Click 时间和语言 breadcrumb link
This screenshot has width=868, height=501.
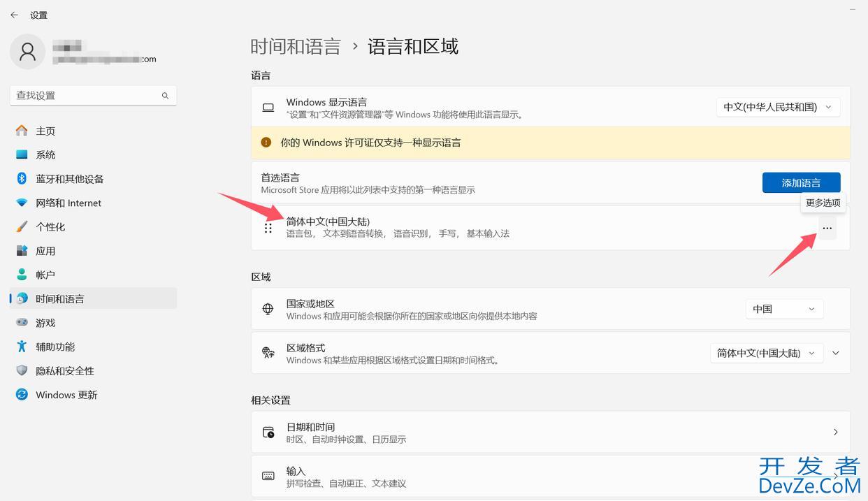[x=296, y=47]
